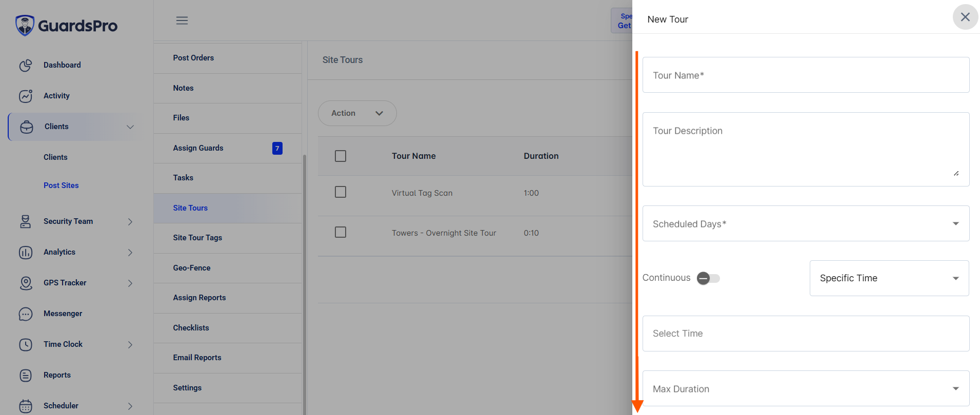The image size is (980, 415).
Task: Click the Scheduler calendar icon
Action: click(26, 406)
